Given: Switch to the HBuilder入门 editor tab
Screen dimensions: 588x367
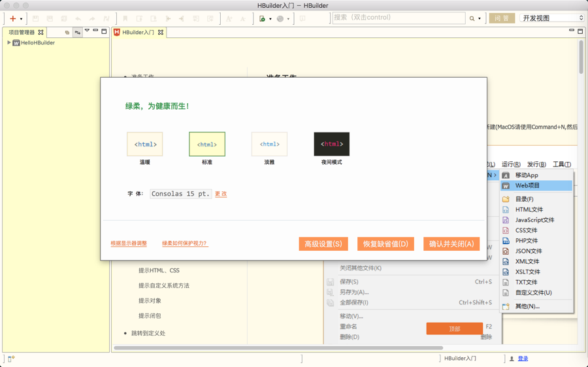Looking at the screenshot, I should (x=138, y=32).
